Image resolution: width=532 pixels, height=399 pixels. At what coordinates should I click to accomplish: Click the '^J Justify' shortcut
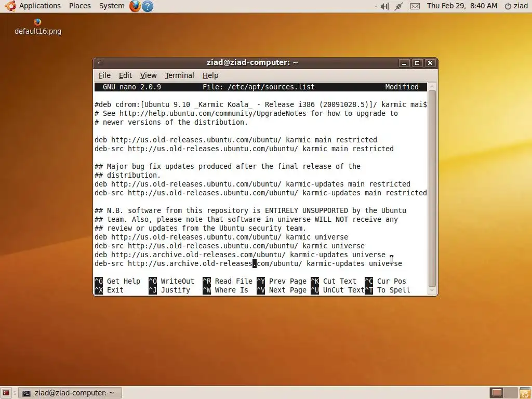(169, 290)
